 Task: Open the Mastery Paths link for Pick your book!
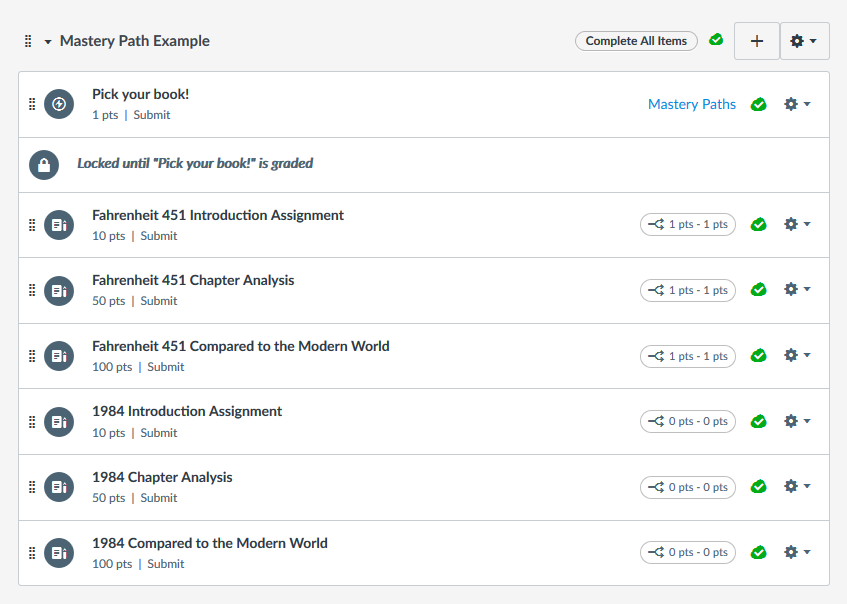click(691, 103)
